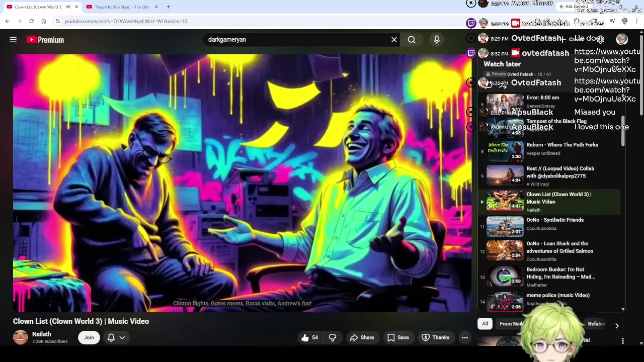Open more actions ellipsis under video
This screenshot has height=362, width=644.
pyautogui.click(x=465, y=338)
